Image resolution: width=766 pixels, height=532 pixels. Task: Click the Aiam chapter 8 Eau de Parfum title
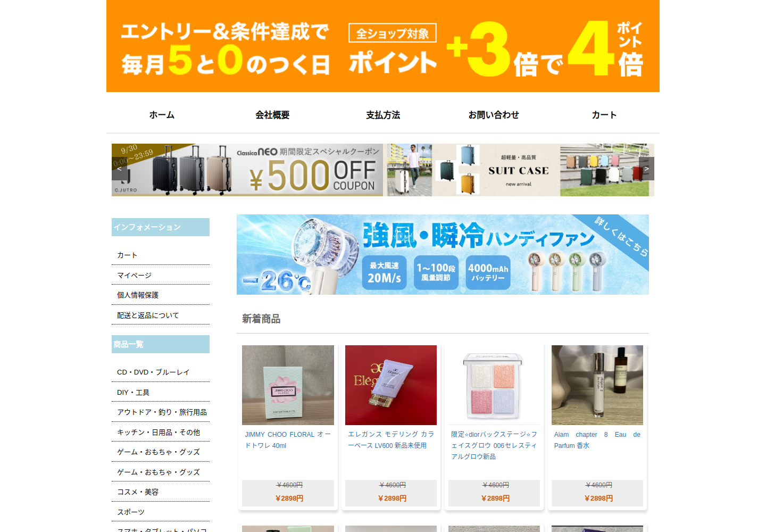pyautogui.click(x=597, y=440)
